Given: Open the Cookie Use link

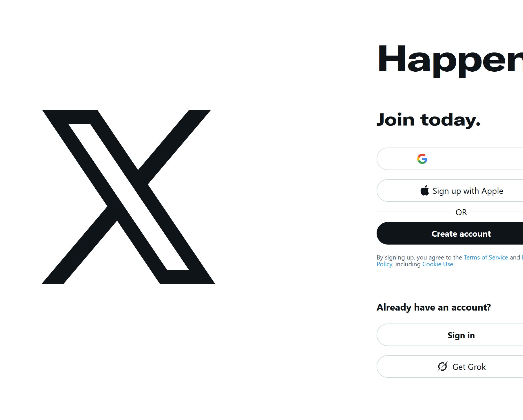Looking at the screenshot, I should click(x=438, y=264).
